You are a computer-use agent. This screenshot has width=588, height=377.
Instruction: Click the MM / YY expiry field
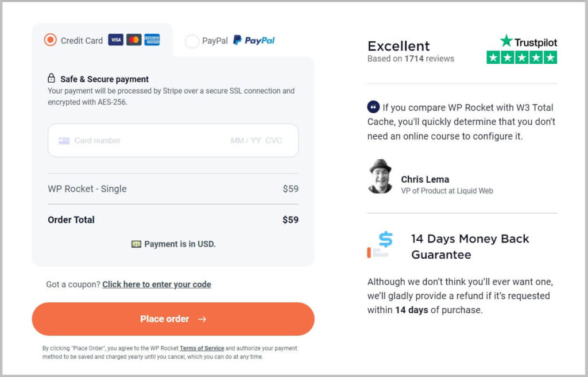point(245,140)
